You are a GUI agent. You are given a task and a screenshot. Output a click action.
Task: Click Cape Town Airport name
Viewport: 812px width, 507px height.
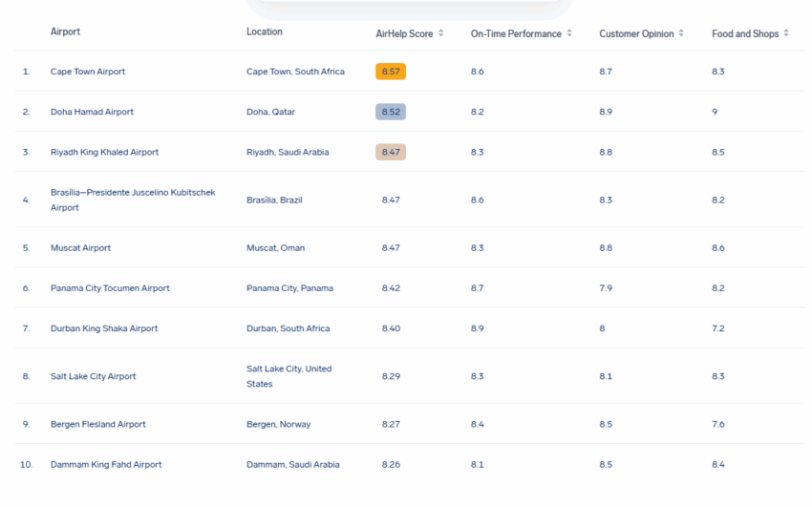pyautogui.click(x=88, y=72)
